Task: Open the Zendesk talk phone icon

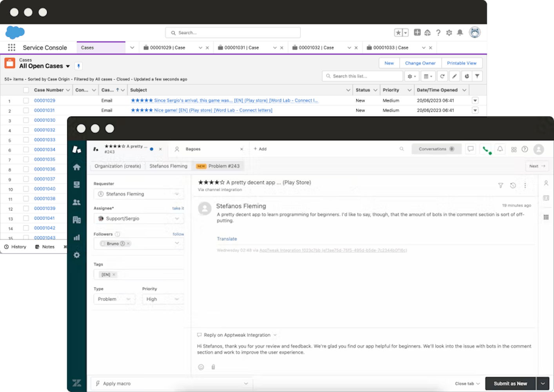Action: click(486, 149)
